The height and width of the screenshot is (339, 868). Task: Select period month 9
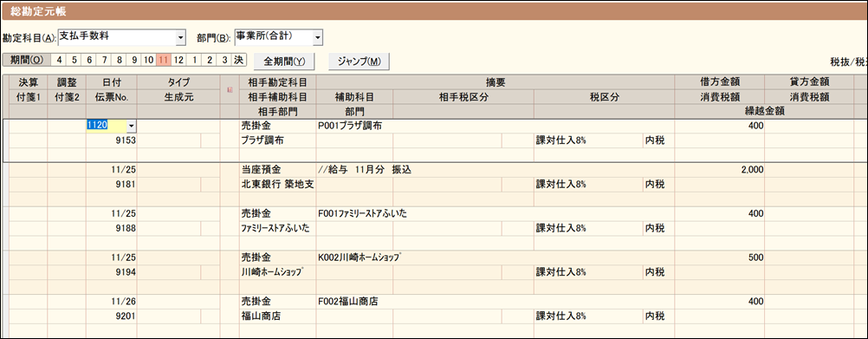click(x=133, y=60)
